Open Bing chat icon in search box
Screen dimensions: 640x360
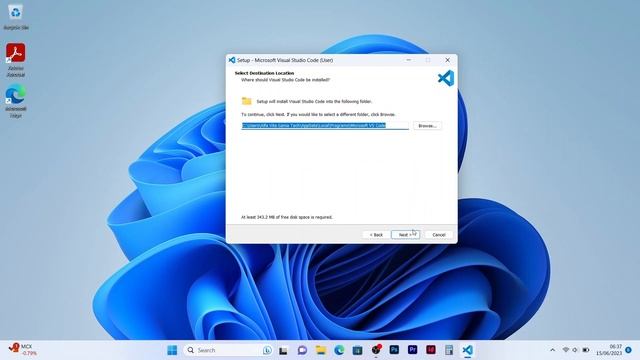[x=267, y=350]
